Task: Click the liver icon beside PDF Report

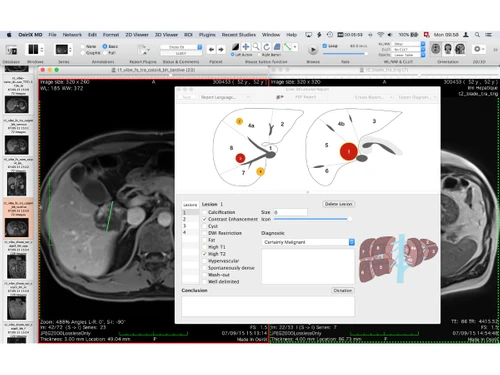Action: point(280,97)
